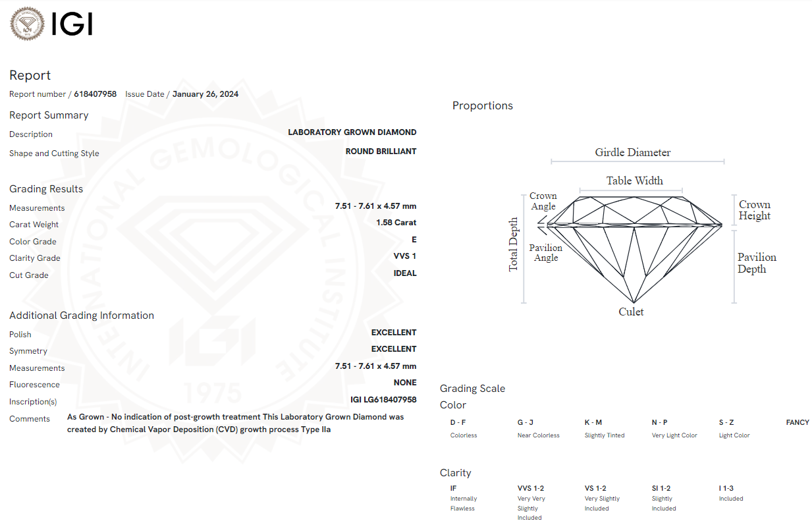Select 'EXCELLENT' value in the Polish row

pos(394,333)
